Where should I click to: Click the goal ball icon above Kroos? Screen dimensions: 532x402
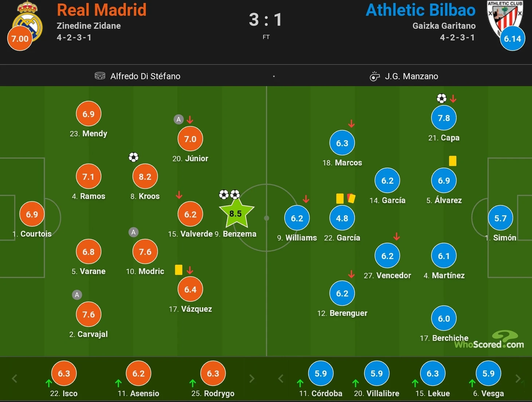(x=134, y=157)
